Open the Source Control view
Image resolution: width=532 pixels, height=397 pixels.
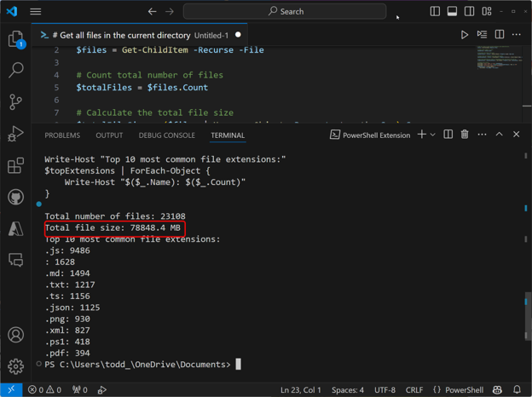[x=15, y=101]
